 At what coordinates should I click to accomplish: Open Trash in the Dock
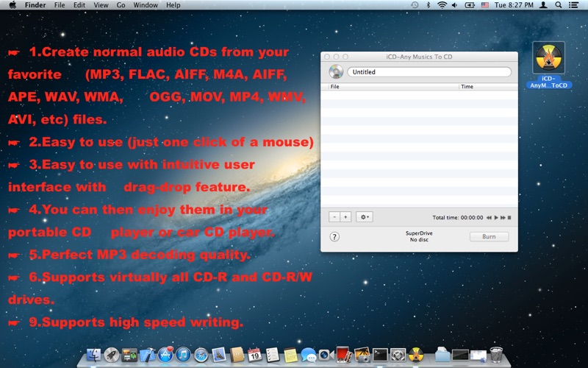pos(497,355)
